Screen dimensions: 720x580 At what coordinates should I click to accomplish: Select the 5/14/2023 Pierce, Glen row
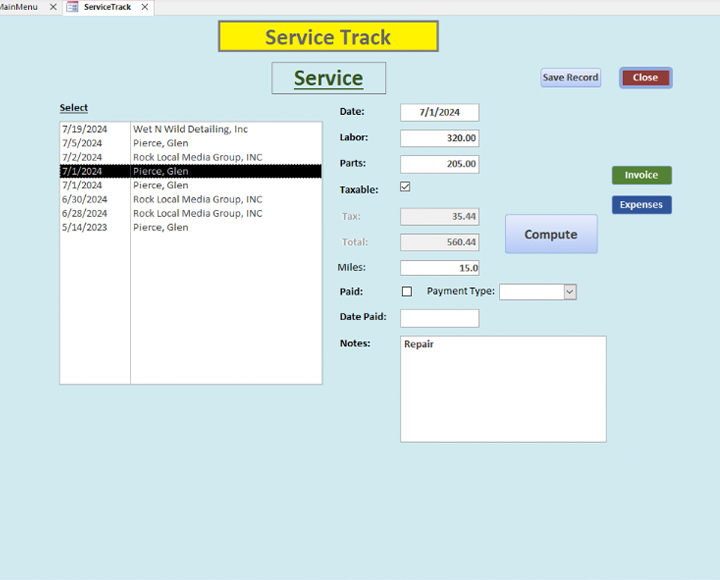tap(191, 228)
